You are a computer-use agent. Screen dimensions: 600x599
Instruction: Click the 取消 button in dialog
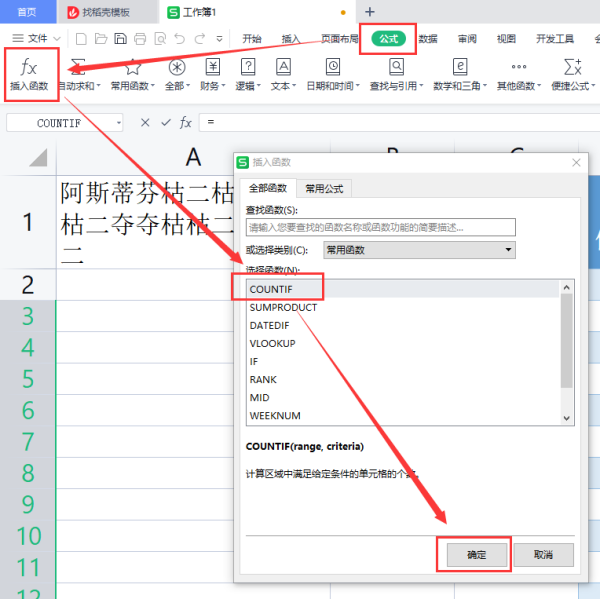click(x=543, y=555)
